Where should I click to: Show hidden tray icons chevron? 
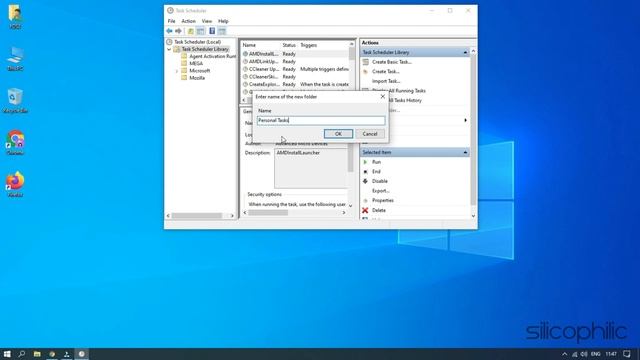pyautogui.click(x=564, y=354)
